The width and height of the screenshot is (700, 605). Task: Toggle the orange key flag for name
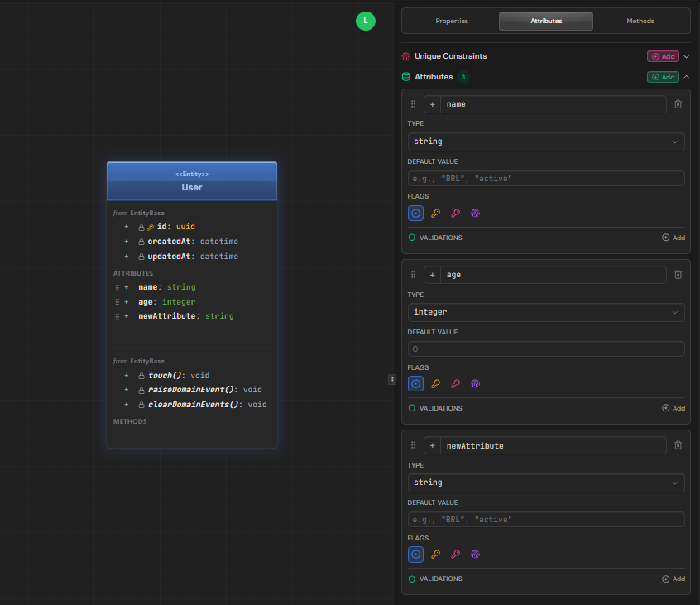coord(435,213)
